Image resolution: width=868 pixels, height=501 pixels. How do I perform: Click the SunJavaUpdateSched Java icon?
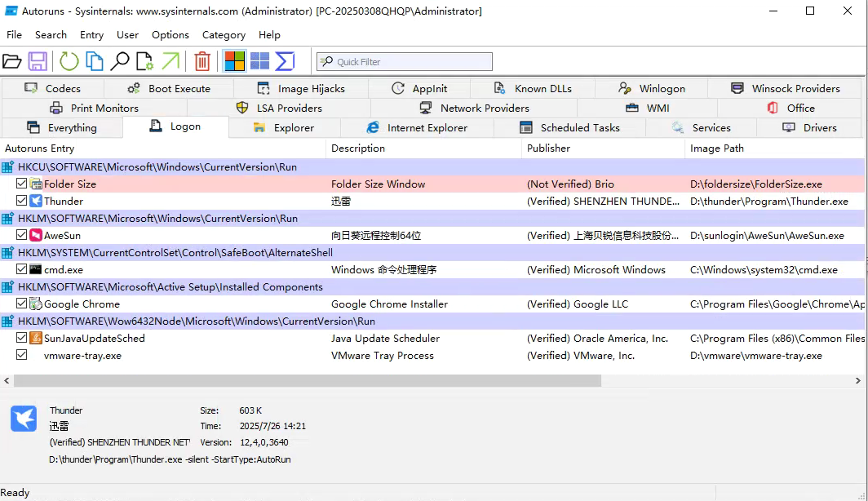[x=36, y=339]
